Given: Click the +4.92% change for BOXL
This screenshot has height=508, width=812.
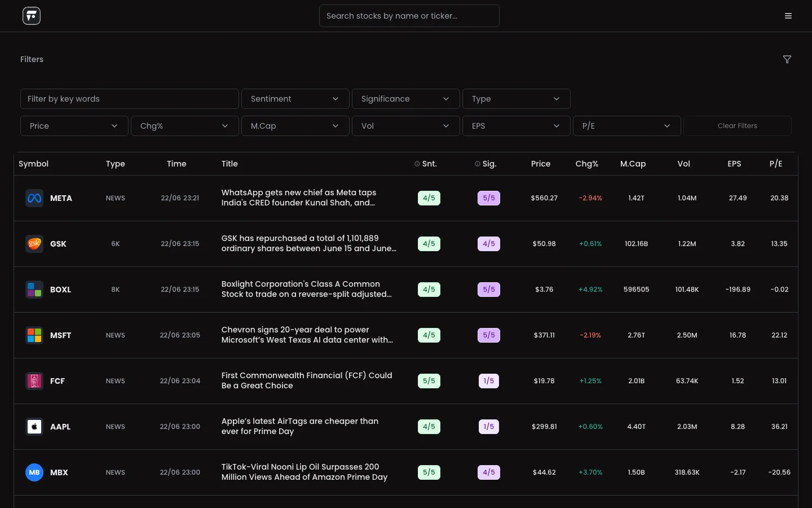Looking at the screenshot, I should 590,290.
